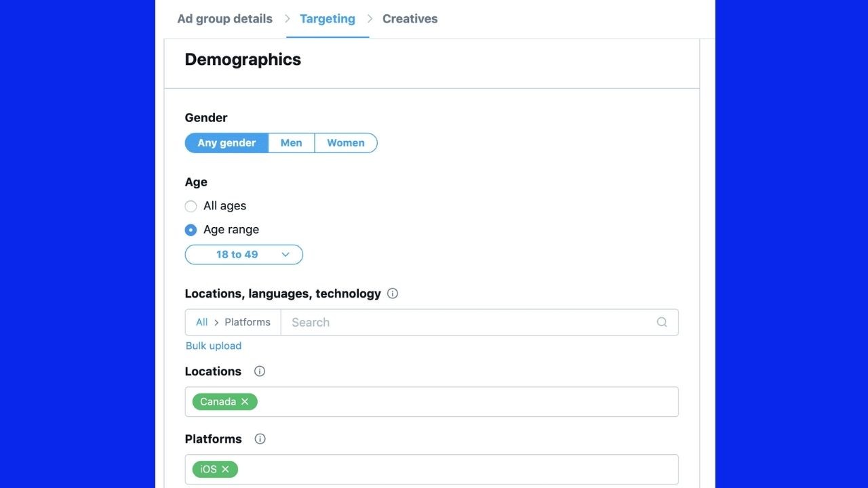Click the Bulk upload link
The height and width of the screenshot is (488, 868).
point(214,346)
